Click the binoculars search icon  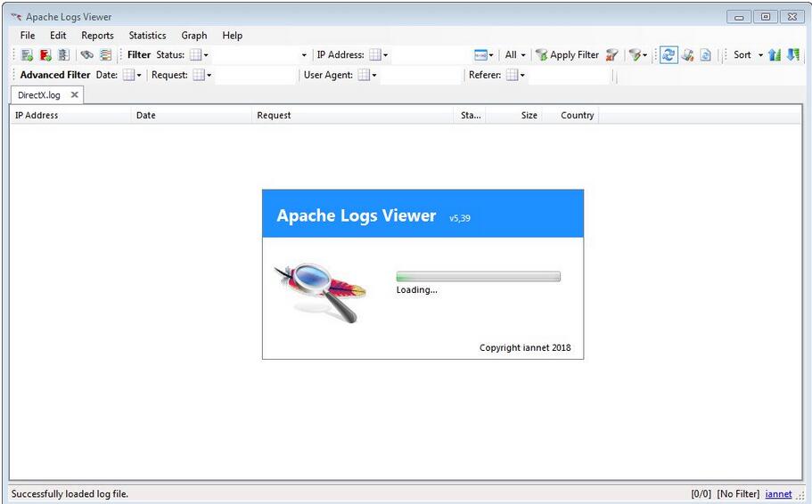click(87, 55)
